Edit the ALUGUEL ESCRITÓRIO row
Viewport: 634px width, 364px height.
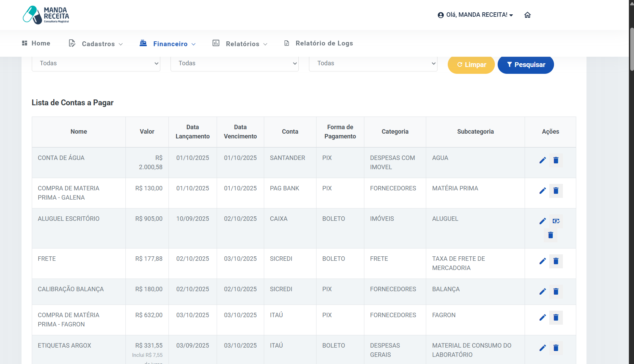[x=542, y=221]
